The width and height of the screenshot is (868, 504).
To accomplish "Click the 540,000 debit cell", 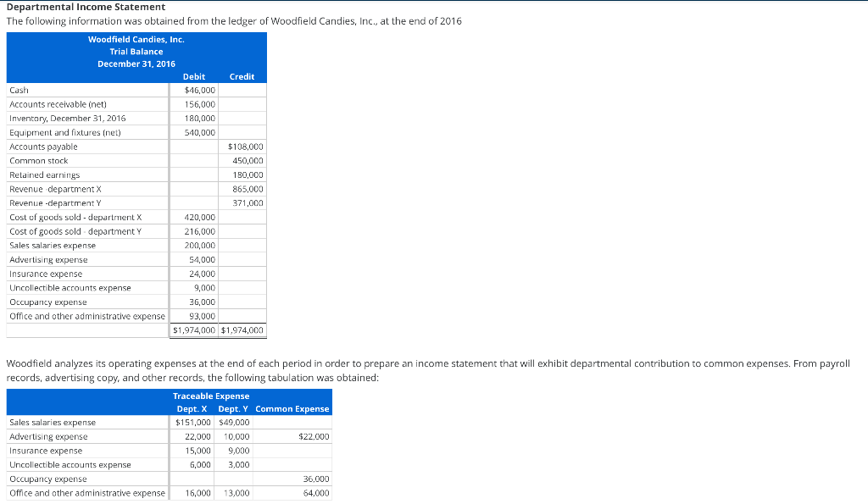I will [x=200, y=133].
